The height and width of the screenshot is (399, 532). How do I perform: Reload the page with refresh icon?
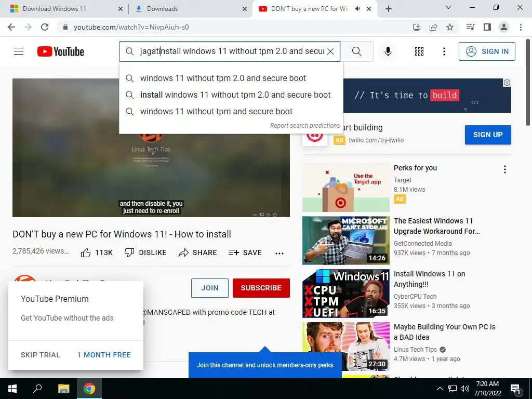click(45, 27)
